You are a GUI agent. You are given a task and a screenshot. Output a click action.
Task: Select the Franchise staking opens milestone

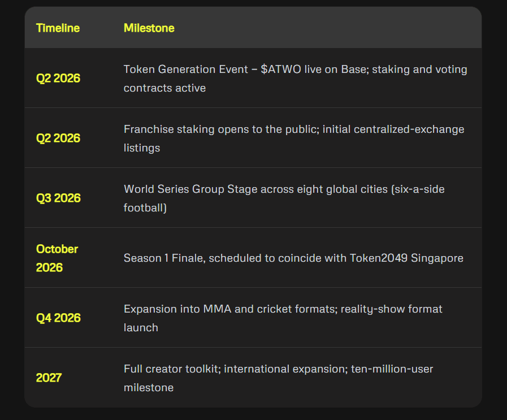294,138
